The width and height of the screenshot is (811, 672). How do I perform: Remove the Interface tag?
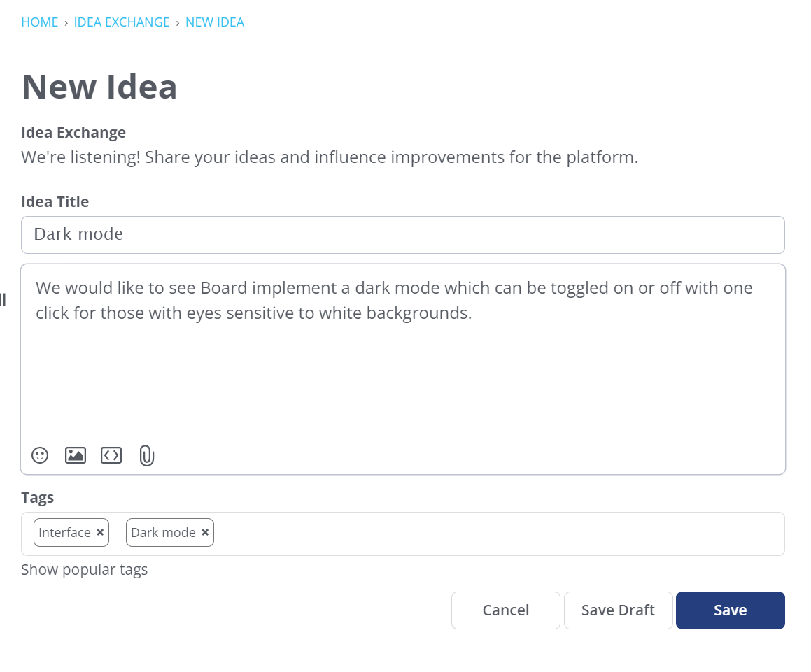[x=100, y=533]
